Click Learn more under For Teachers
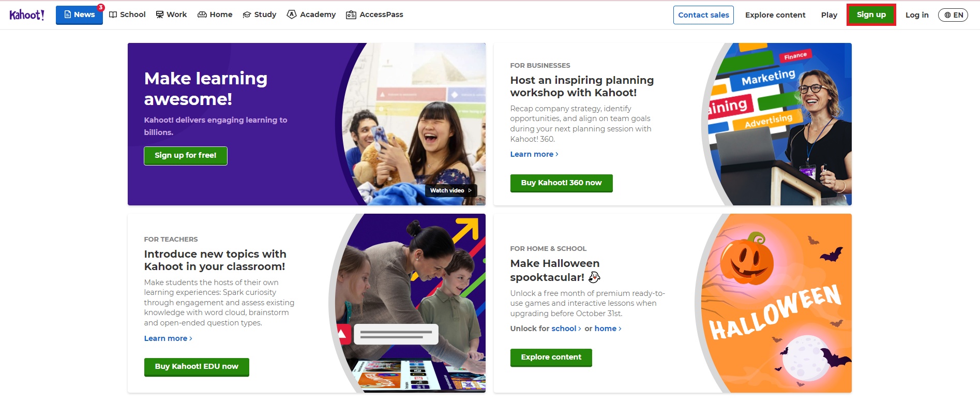This screenshot has height=402, width=980. 168,338
